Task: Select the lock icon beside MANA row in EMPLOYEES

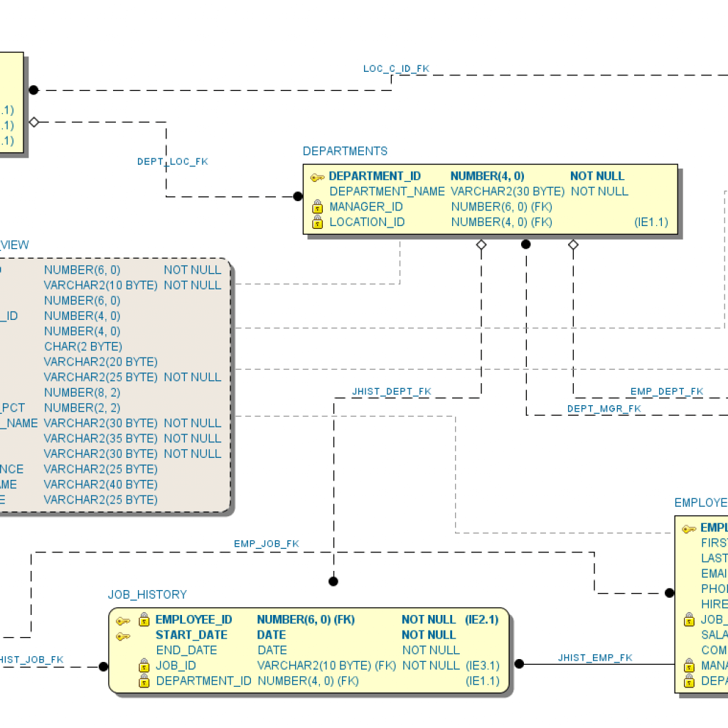Action: tap(687, 665)
